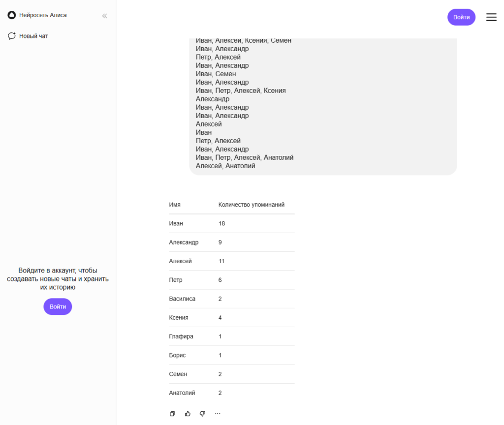Viewport: 504px width, 425px height.
Task: Copy the response with the copy icon
Action: click(x=172, y=414)
